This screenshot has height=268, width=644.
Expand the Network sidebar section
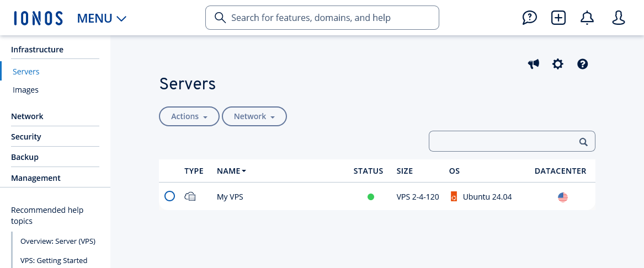click(27, 116)
